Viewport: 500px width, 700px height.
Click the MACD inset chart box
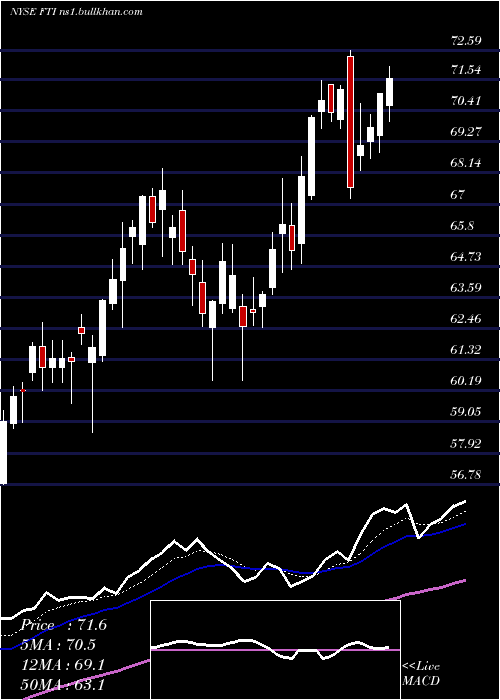(275, 650)
